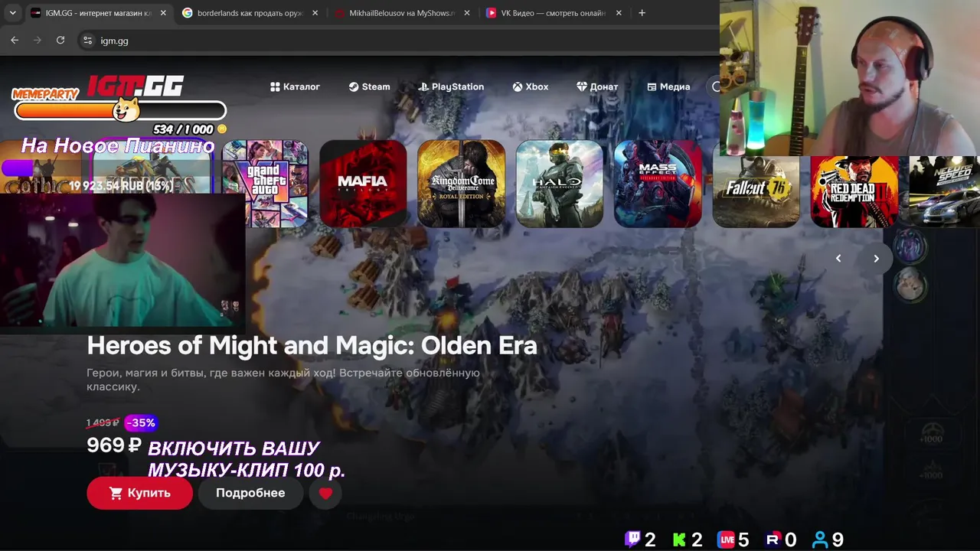Click the Heroes of Might and Magic: Olden Era title

click(x=312, y=346)
